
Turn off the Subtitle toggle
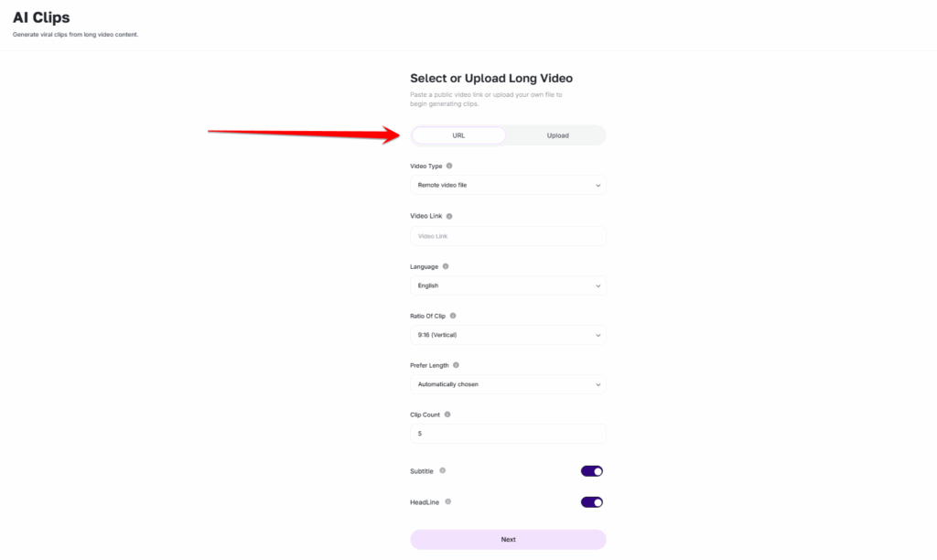[x=592, y=471]
